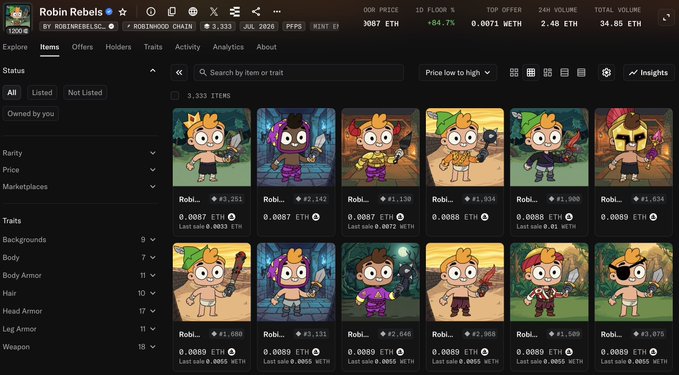Image resolution: width=679 pixels, height=375 pixels.
Task: Click the ROBINHOOD CHAIN tag
Action: pos(159,26)
